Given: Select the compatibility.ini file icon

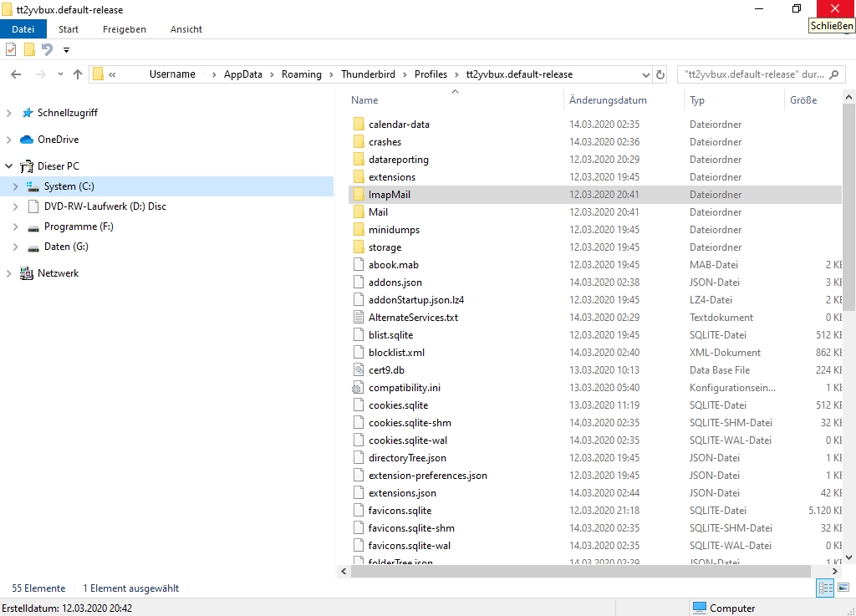Looking at the screenshot, I should coord(358,388).
